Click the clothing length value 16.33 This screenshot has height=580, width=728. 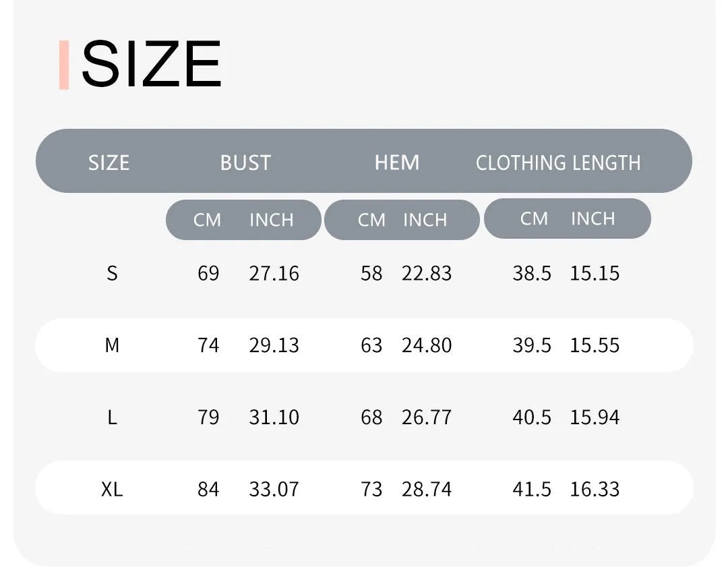(595, 489)
